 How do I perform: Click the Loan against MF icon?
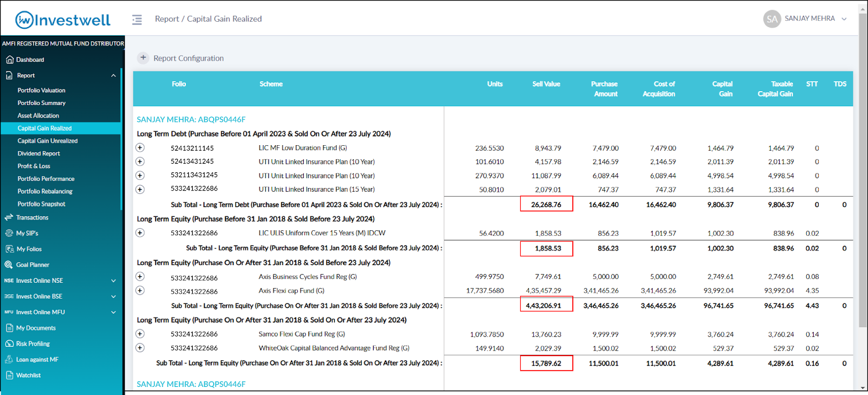click(x=9, y=359)
